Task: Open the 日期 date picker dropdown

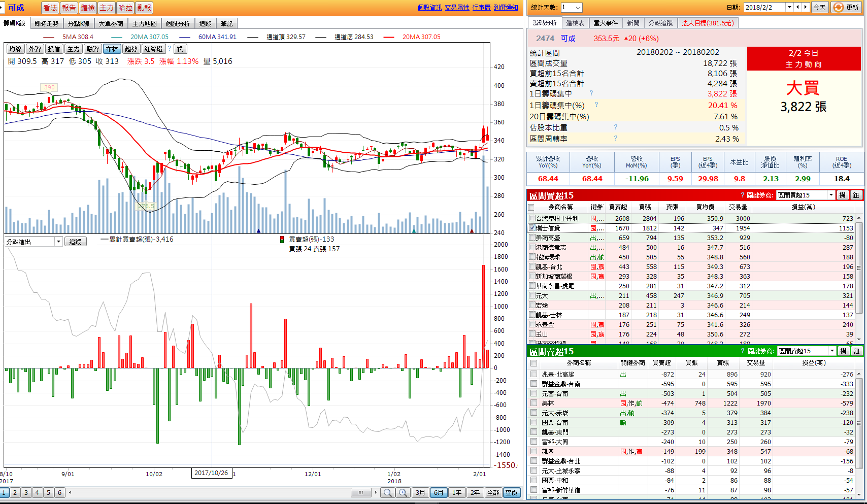Action: point(789,7)
